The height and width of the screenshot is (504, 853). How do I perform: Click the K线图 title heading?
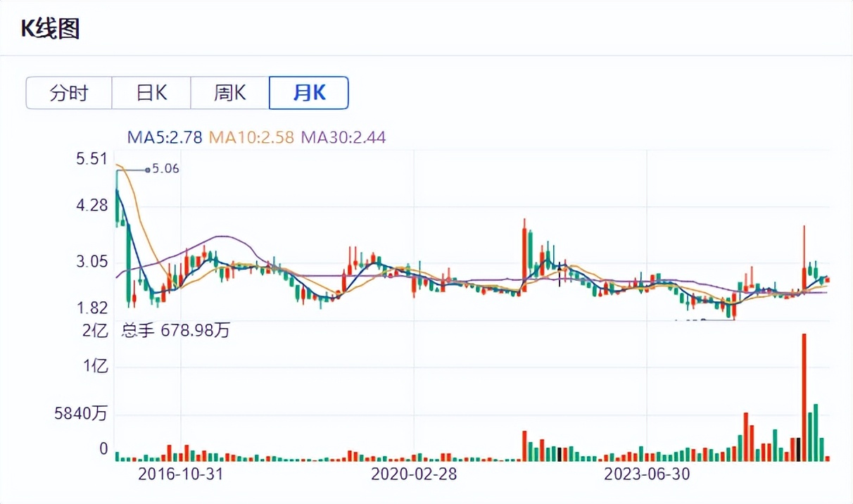coord(49,29)
